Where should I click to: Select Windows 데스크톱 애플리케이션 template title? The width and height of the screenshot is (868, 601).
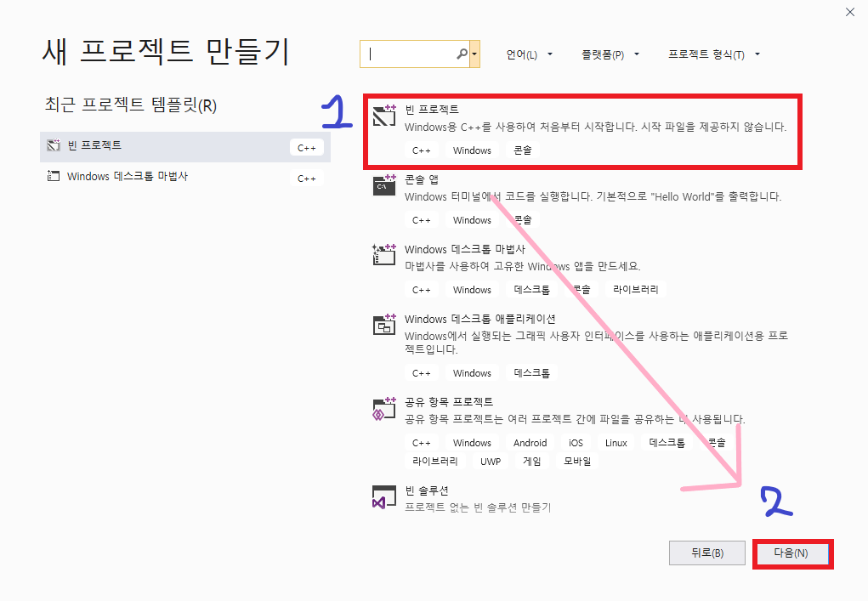tap(480, 319)
